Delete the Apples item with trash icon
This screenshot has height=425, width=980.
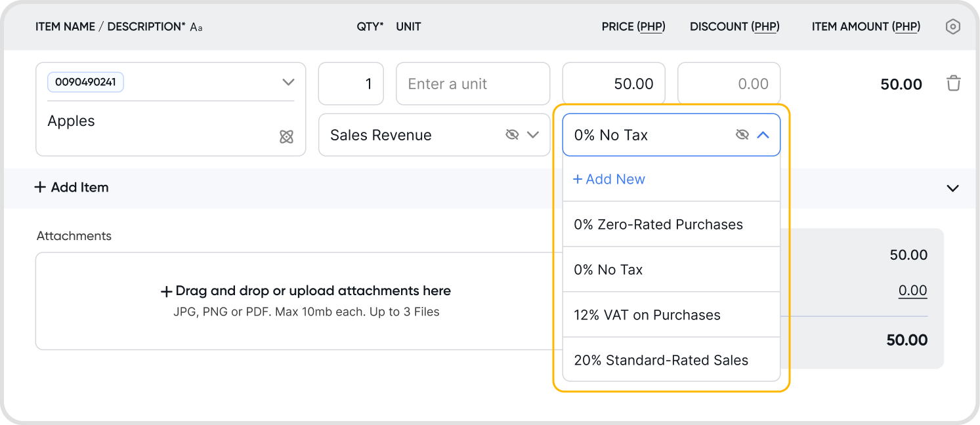(x=953, y=83)
